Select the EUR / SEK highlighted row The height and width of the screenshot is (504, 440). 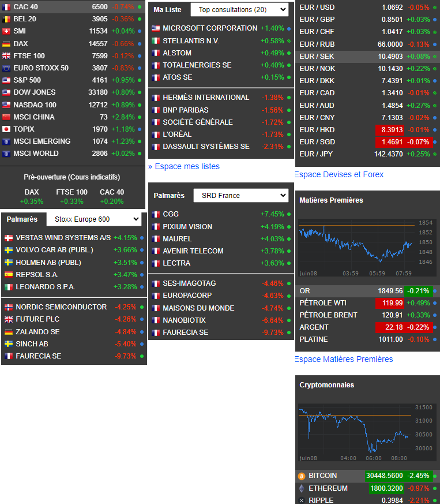367,57
